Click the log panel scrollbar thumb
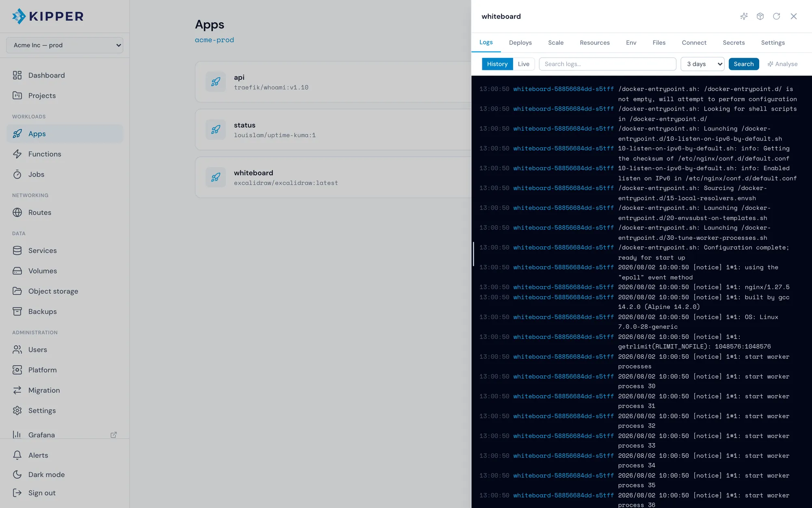This screenshot has width=812, height=508. point(473,254)
